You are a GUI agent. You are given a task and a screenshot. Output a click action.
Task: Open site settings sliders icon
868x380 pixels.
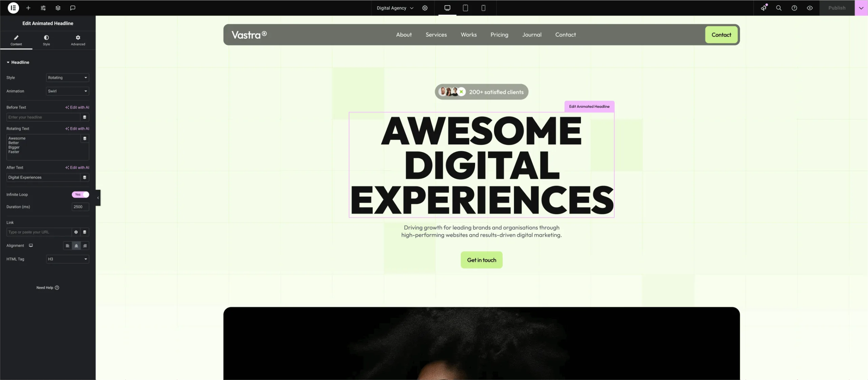pyautogui.click(x=43, y=8)
